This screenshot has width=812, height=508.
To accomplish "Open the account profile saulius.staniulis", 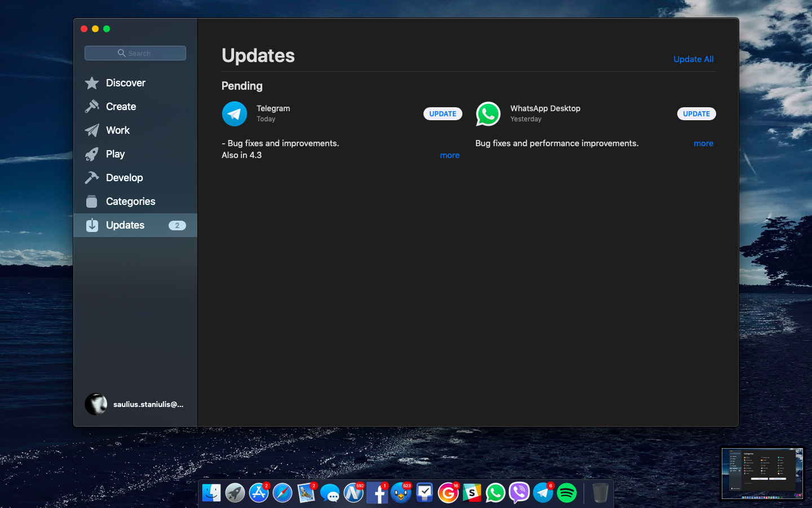I will [x=135, y=404].
